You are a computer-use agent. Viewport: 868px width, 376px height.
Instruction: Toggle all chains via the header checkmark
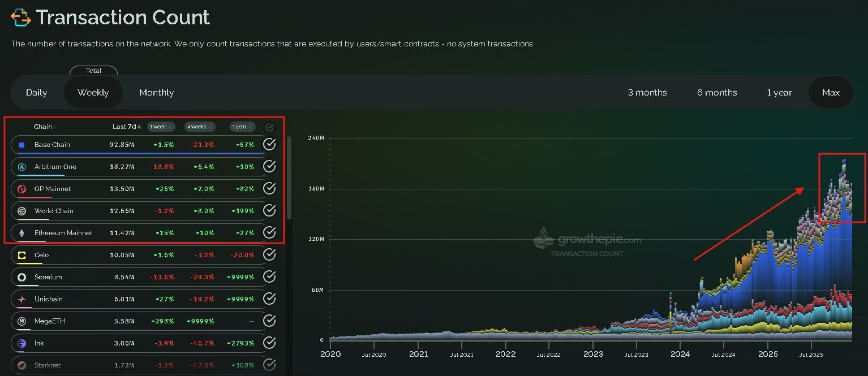coord(269,127)
